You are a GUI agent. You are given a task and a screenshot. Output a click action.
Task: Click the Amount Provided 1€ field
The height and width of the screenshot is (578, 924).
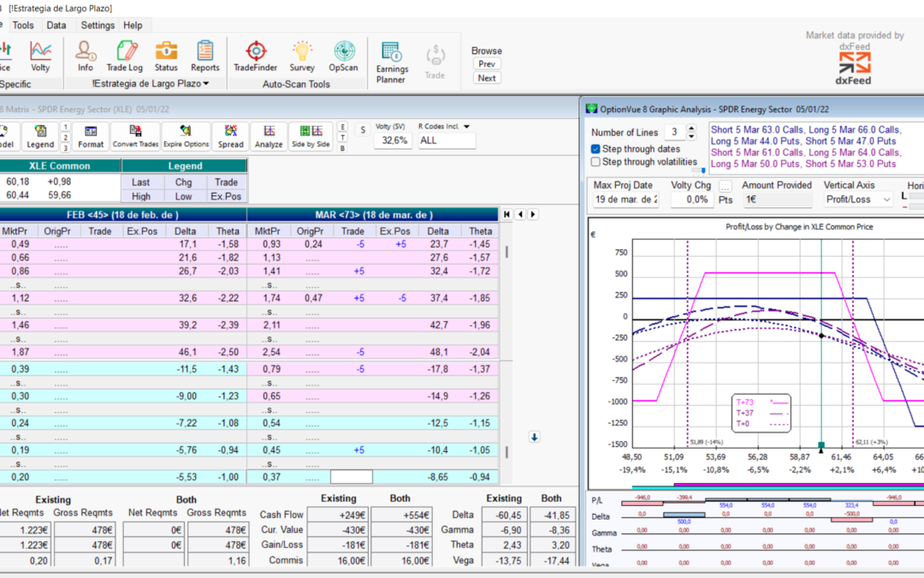pos(777,200)
